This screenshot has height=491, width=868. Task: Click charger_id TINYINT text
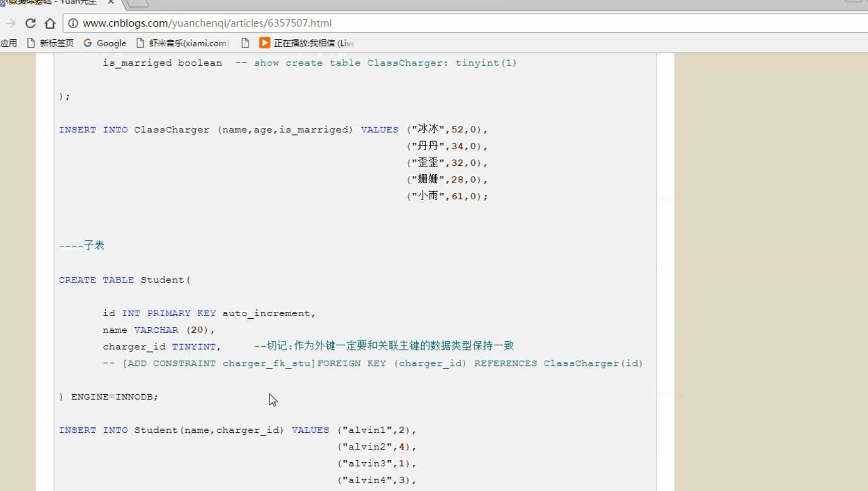(x=162, y=347)
